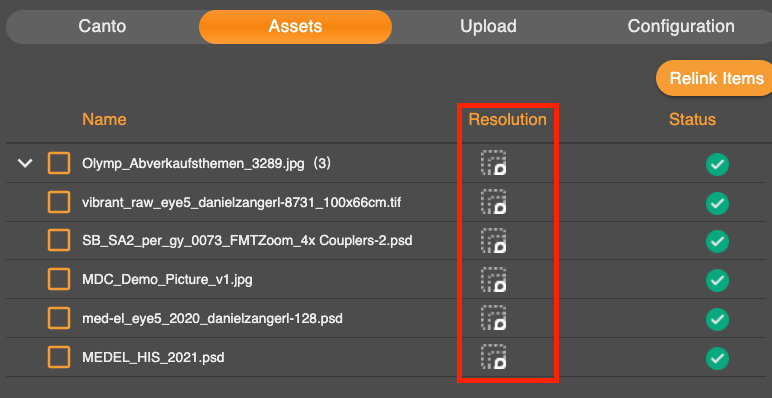The image size is (772, 398).
Task: Tick the MEDEL_HIS_2021.psd checkbox
Action: coord(59,357)
